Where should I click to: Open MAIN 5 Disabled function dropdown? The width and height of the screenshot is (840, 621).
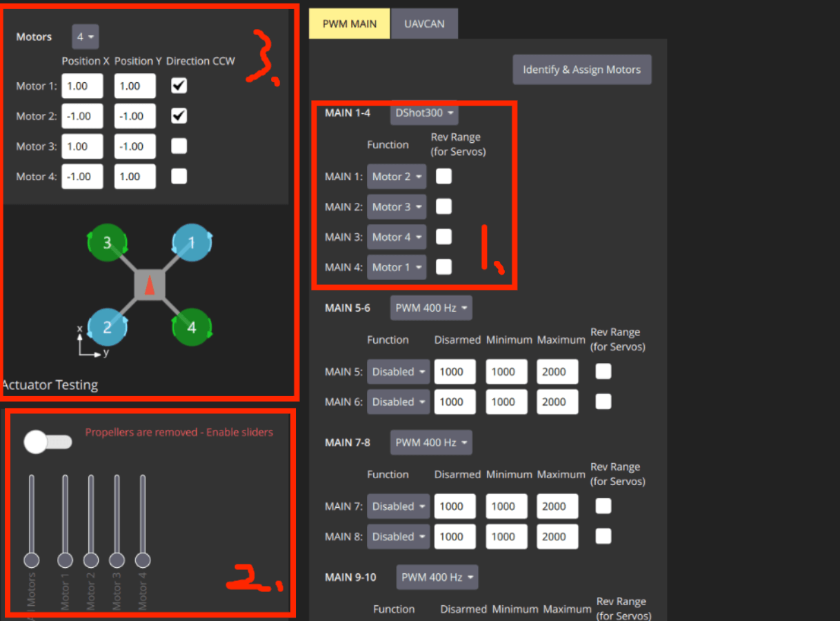[398, 372]
